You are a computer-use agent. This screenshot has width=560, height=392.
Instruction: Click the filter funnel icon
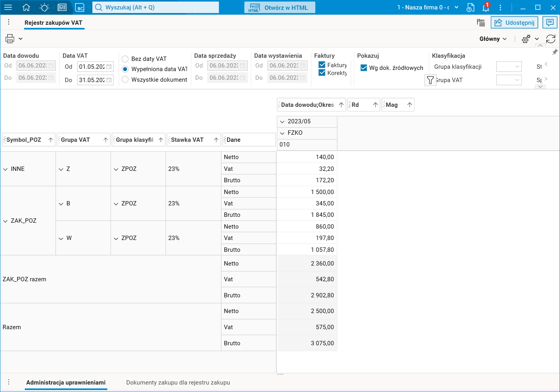430,80
